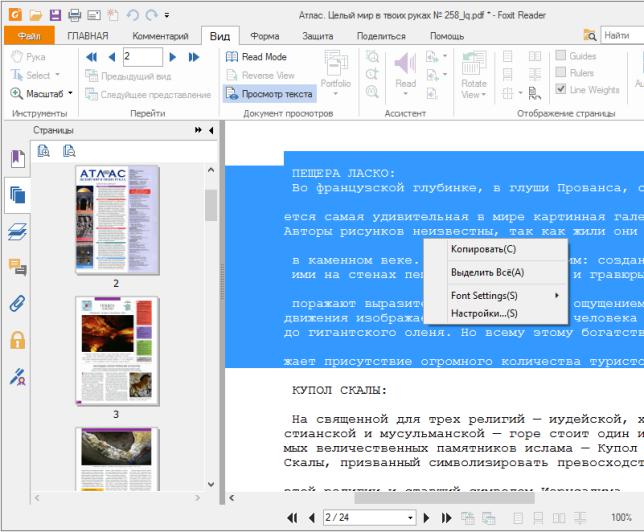Select page 2 thumbnail
Viewport: 644px width, 532px height.
click(x=117, y=220)
